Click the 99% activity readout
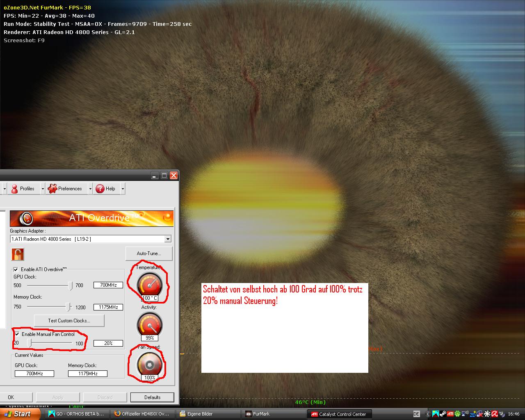The width and height of the screenshot is (525, 420). (150, 338)
